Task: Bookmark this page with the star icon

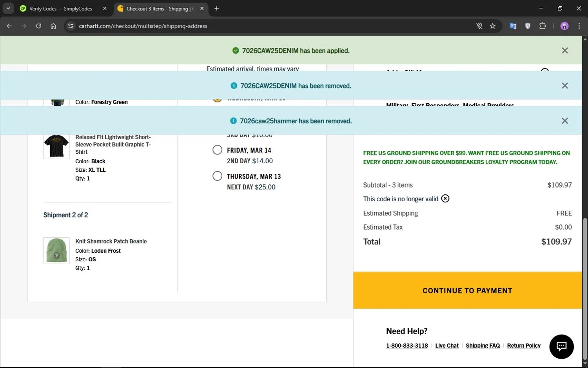Action: tap(492, 26)
